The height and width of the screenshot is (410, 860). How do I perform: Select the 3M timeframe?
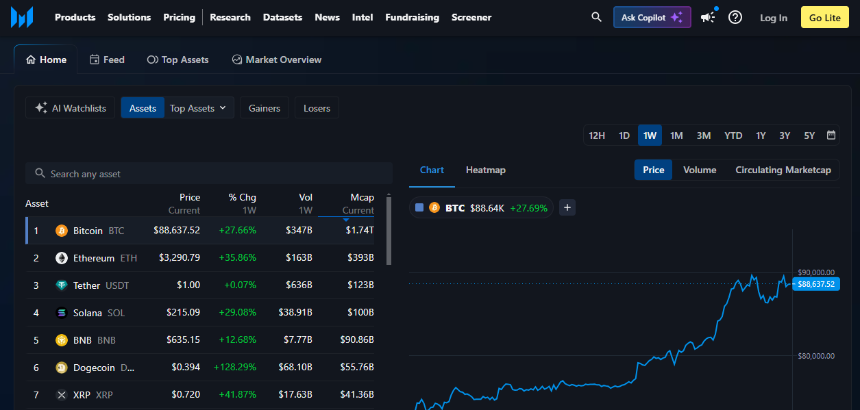click(704, 135)
